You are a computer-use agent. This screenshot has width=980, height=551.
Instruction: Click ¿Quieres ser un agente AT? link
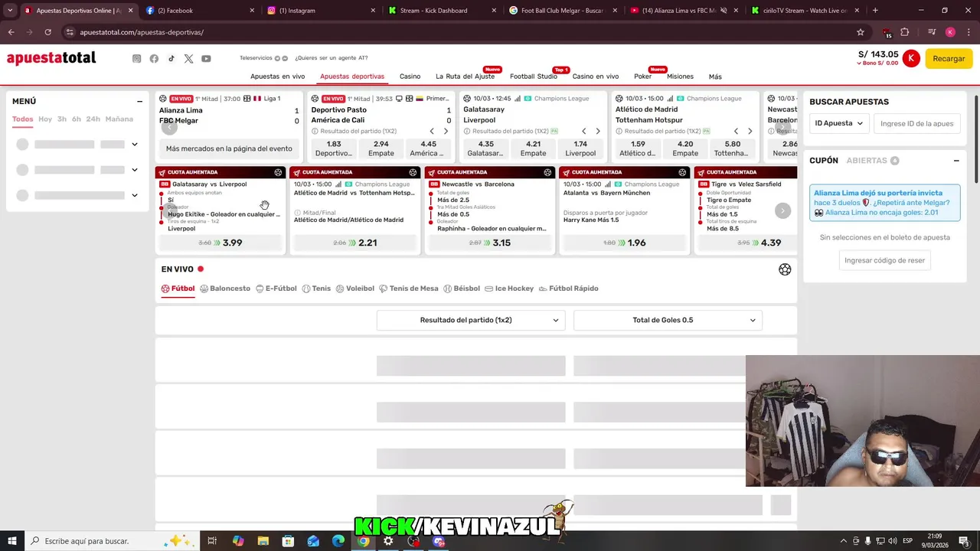pos(332,58)
